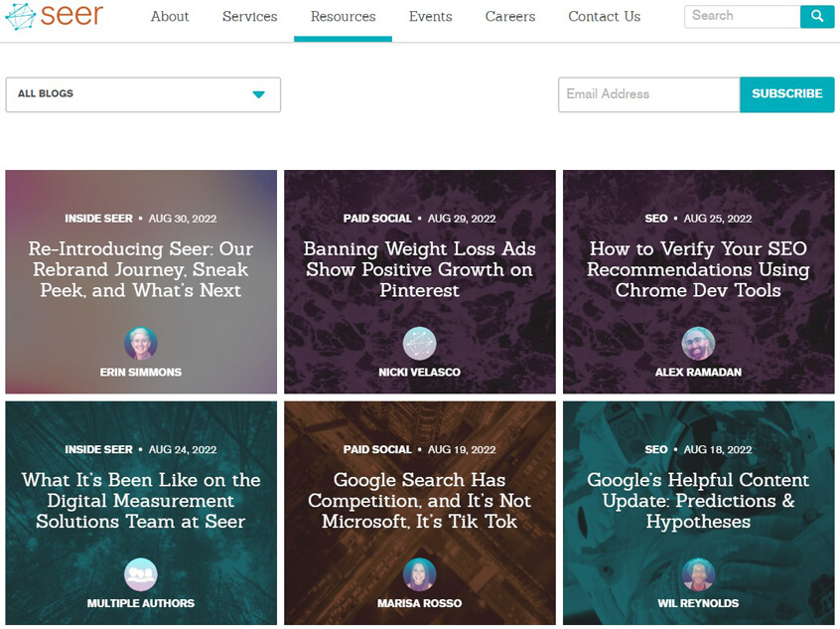The height and width of the screenshot is (629, 840).
Task: Click the date "AUG 29, 2022"
Action: [462, 219]
